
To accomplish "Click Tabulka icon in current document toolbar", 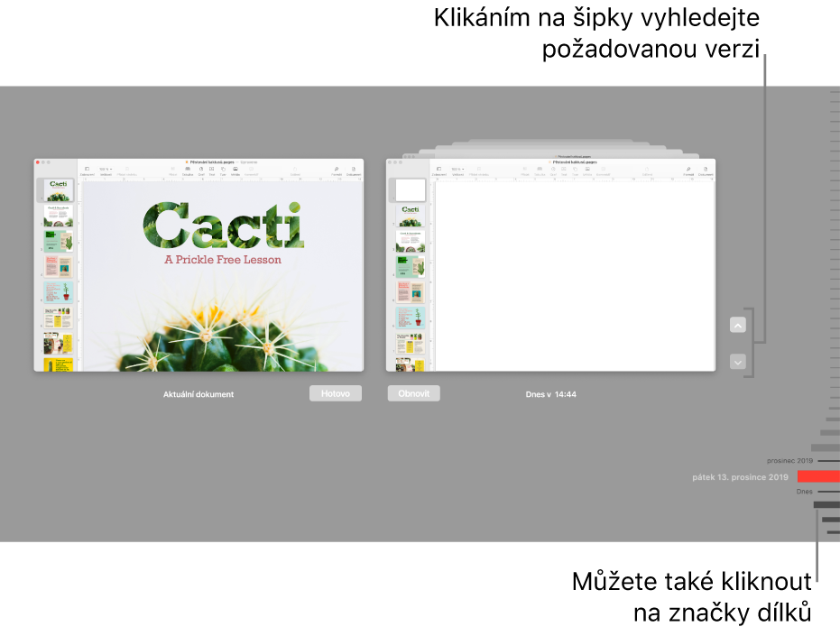I will 188,171.
